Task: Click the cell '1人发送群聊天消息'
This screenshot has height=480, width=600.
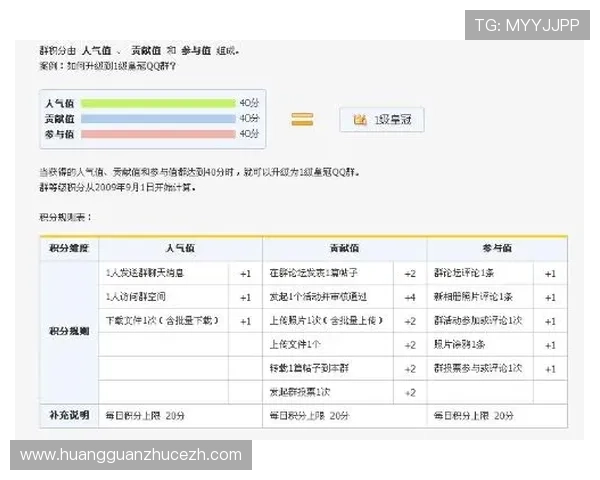Action: tap(163, 273)
